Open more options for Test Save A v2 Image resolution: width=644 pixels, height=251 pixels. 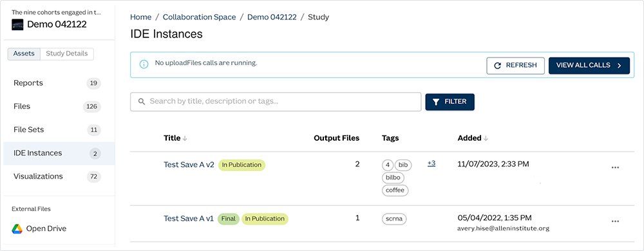pos(615,168)
